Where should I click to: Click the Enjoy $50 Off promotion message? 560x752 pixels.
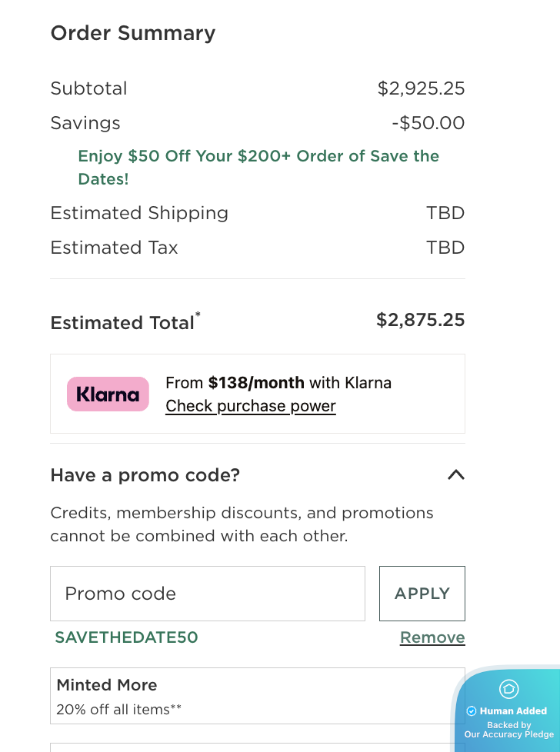tap(258, 167)
